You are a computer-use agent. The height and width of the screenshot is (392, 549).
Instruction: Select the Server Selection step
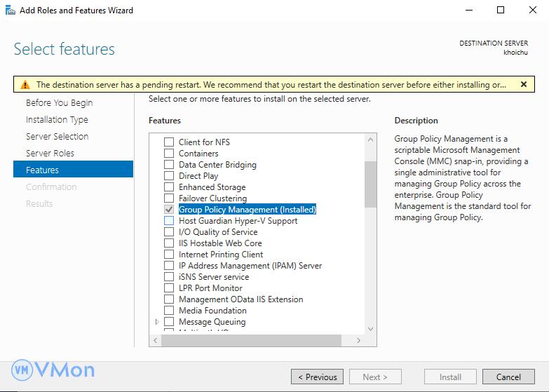pyautogui.click(x=57, y=136)
